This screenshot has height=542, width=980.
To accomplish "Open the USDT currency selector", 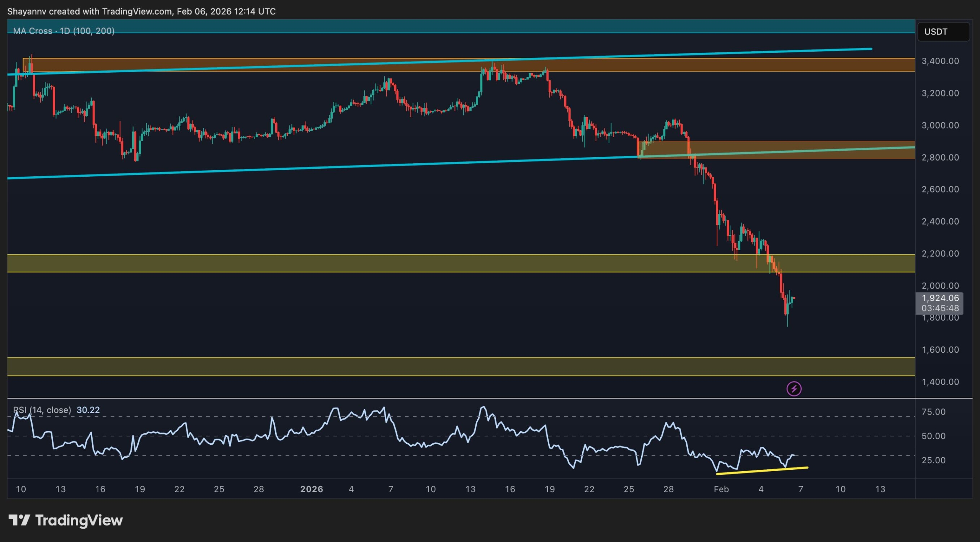I will click(x=943, y=32).
